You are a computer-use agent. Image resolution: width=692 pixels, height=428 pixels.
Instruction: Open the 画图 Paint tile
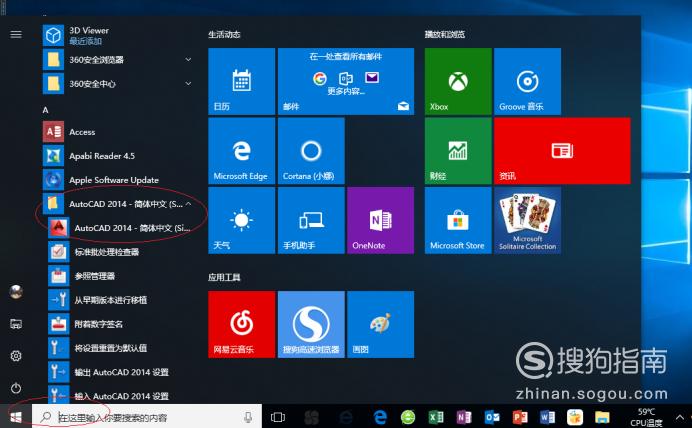[x=380, y=324]
